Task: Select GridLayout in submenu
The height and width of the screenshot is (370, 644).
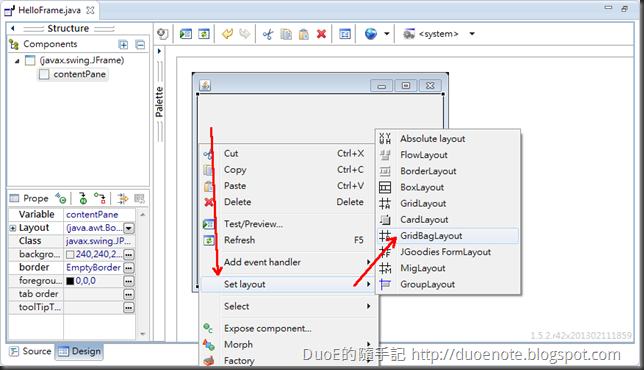Action: 448,203
